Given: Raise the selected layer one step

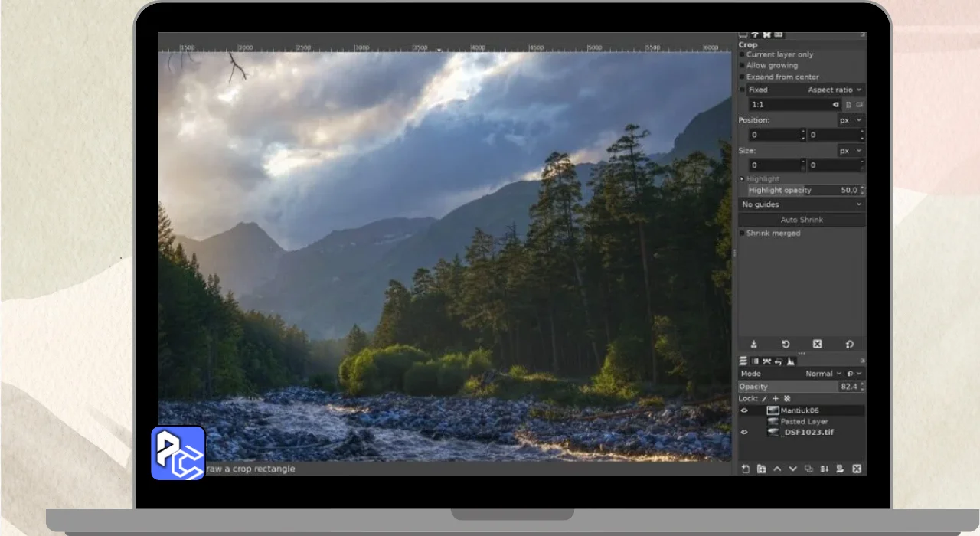Looking at the screenshot, I should 777,469.
